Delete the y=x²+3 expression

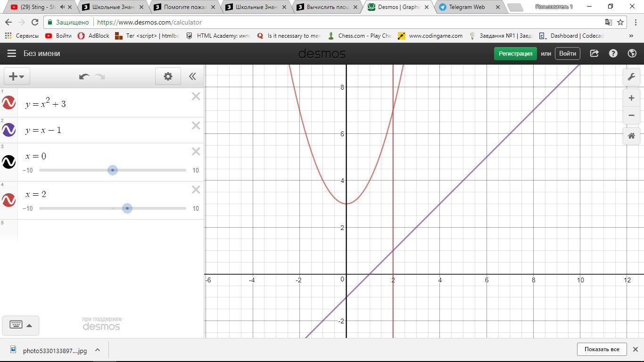196,96
